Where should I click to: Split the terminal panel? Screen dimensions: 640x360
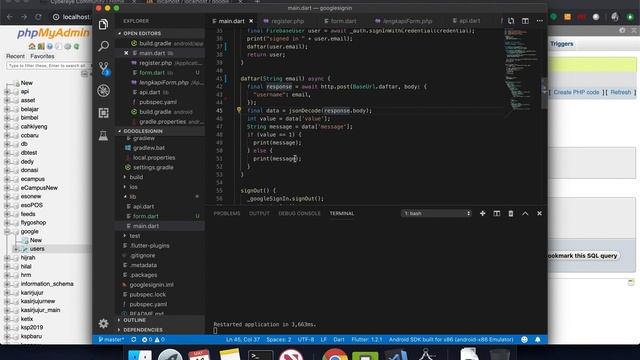click(497, 213)
